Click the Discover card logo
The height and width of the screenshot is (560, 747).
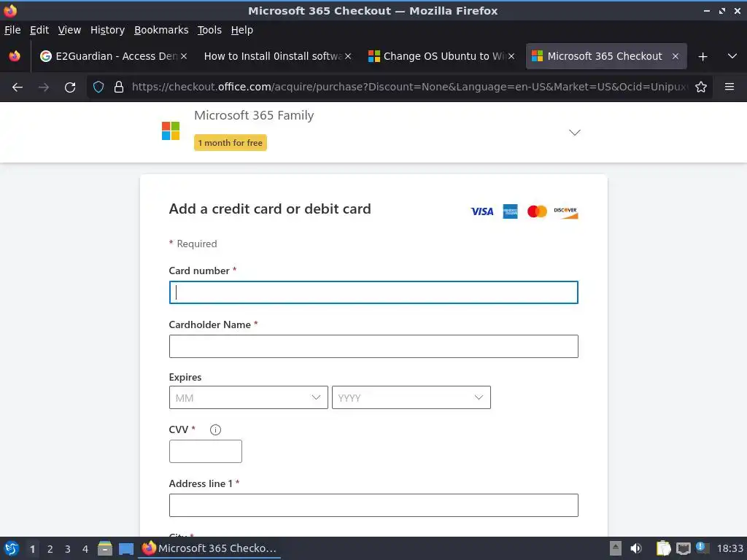565,212
